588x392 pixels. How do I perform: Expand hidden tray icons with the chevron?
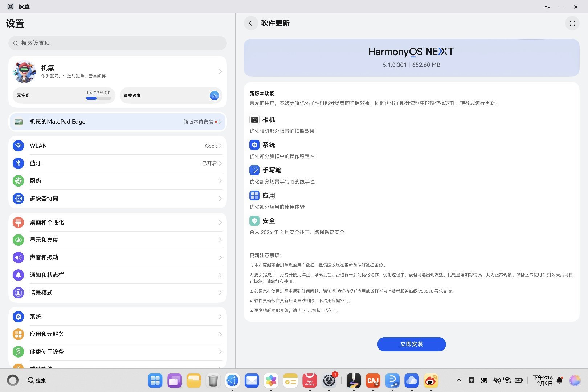tap(459, 380)
